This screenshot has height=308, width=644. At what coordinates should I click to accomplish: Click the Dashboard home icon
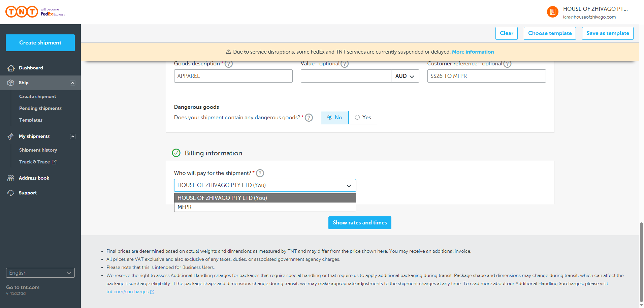(11, 68)
